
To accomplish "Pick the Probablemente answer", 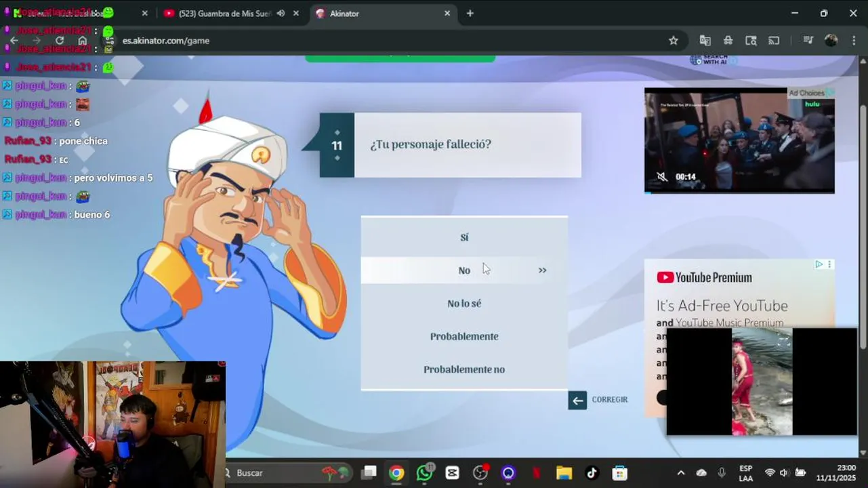I will [464, 336].
